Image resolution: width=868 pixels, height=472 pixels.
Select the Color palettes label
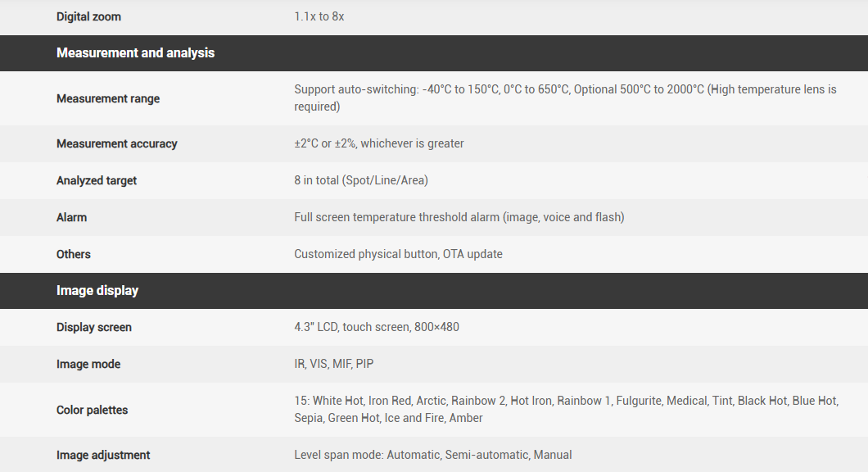coord(93,410)
